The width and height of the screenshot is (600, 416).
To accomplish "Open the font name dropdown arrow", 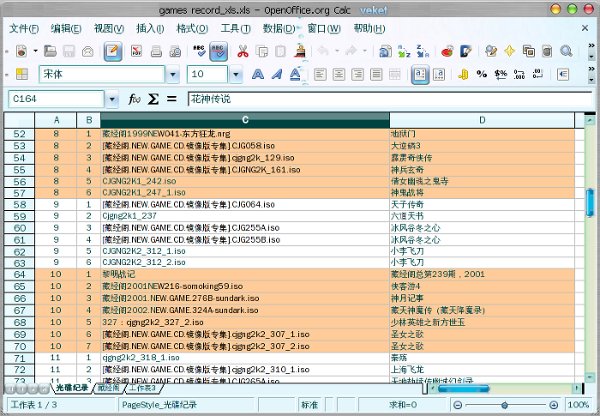I will [173, 74].
